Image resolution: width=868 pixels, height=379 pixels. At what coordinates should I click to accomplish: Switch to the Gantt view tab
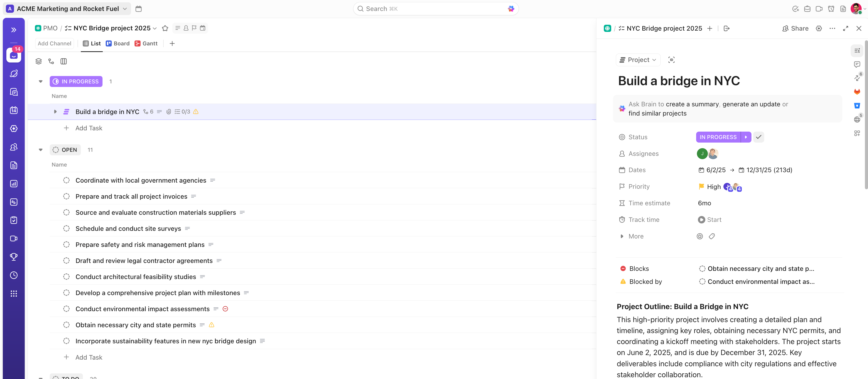coord(146,43)
